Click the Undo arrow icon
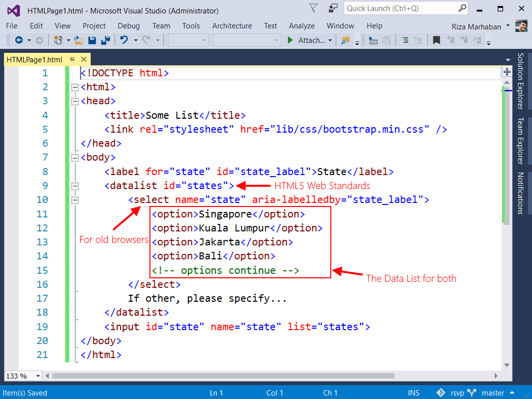The height and width of the screenshot is (399, 532). 124,40
